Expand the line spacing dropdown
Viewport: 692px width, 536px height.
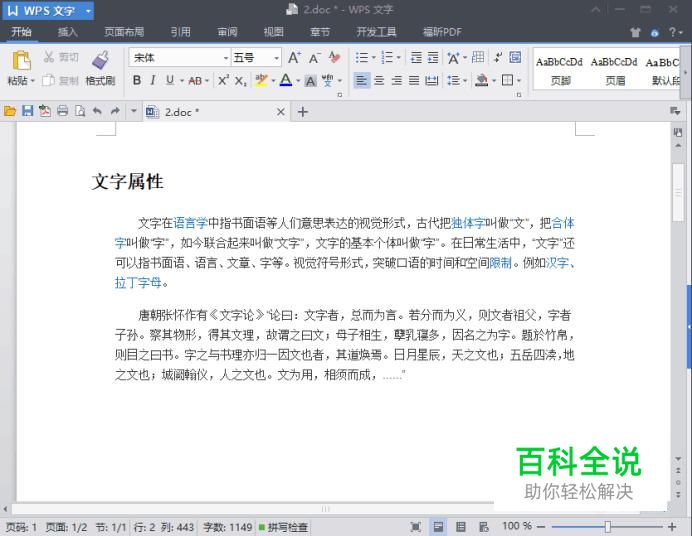(465, 81)
